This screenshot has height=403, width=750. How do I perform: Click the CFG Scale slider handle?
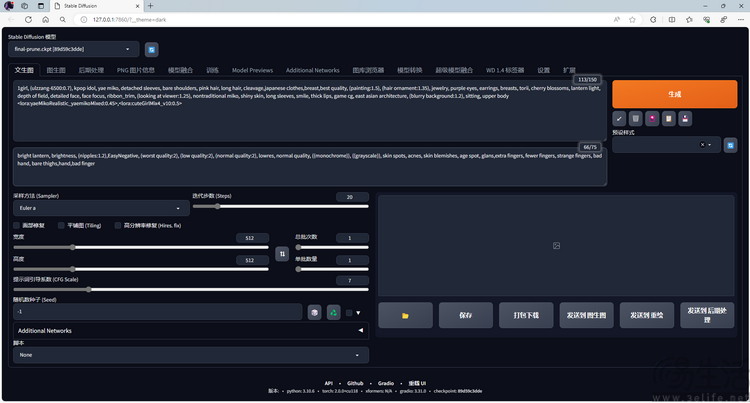[89, 289]
